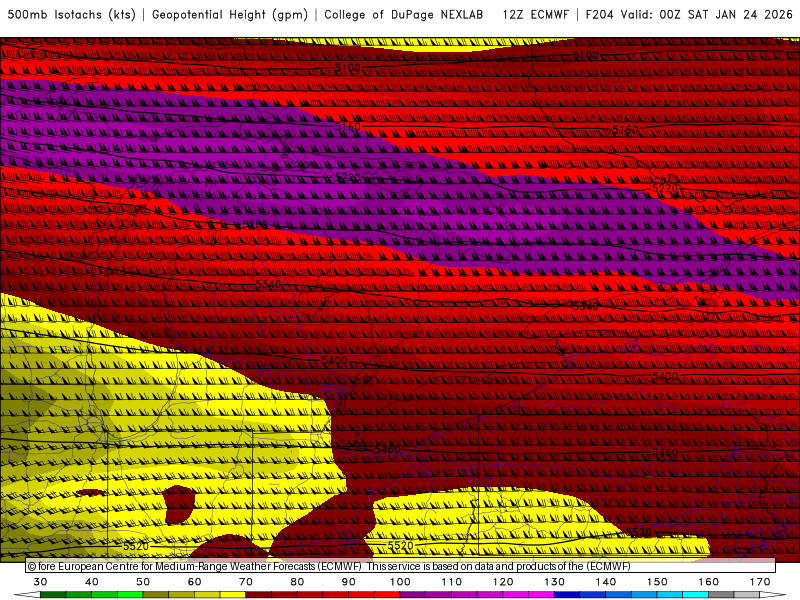Click the magenta 125-130 kt legend swatch

click(542, 595)
